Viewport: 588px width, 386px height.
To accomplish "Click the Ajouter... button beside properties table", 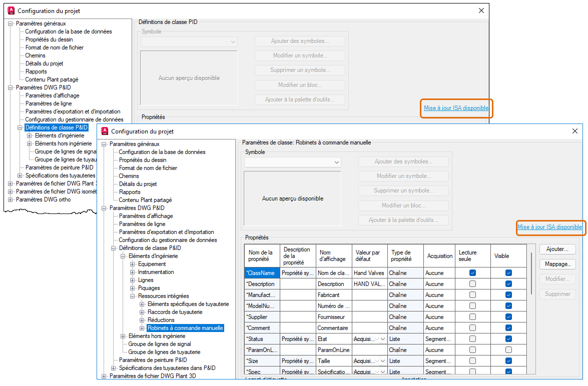I will pos(557,249).
